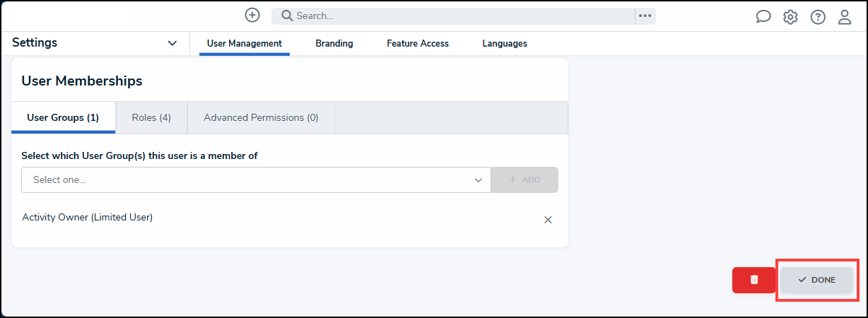Click the red trash delete button
The height and width of the screenshot is (318, 868).
[x=754, y=280]
